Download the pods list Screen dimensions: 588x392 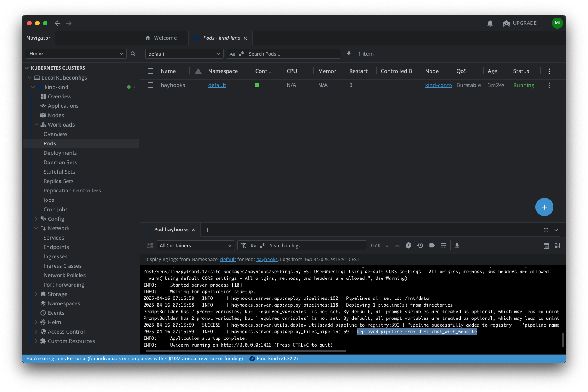348,54
